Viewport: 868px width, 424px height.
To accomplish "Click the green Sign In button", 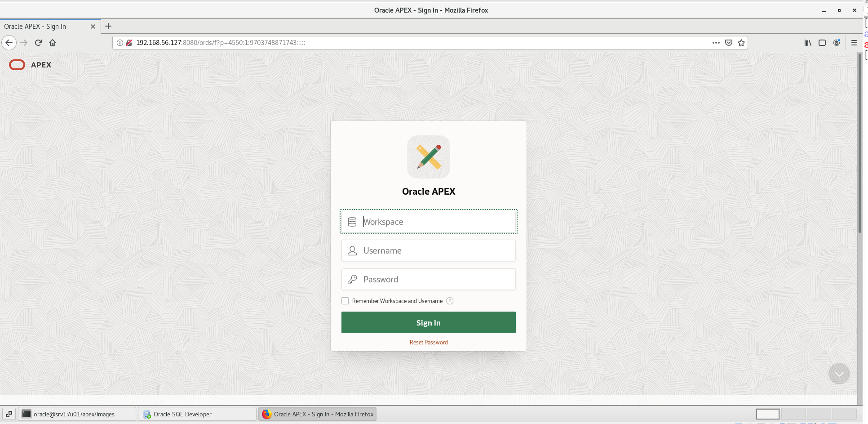I will pyautogui.click(x=429, y=322).
